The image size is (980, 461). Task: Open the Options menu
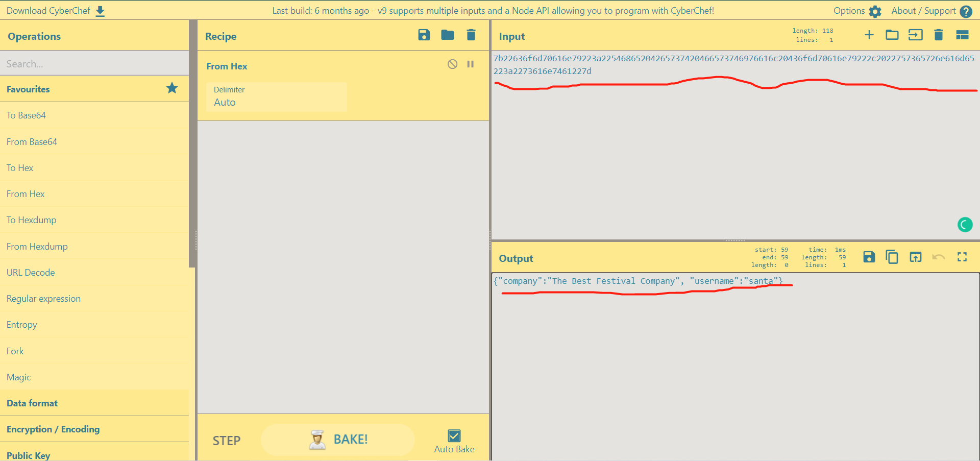click(857, 11)
